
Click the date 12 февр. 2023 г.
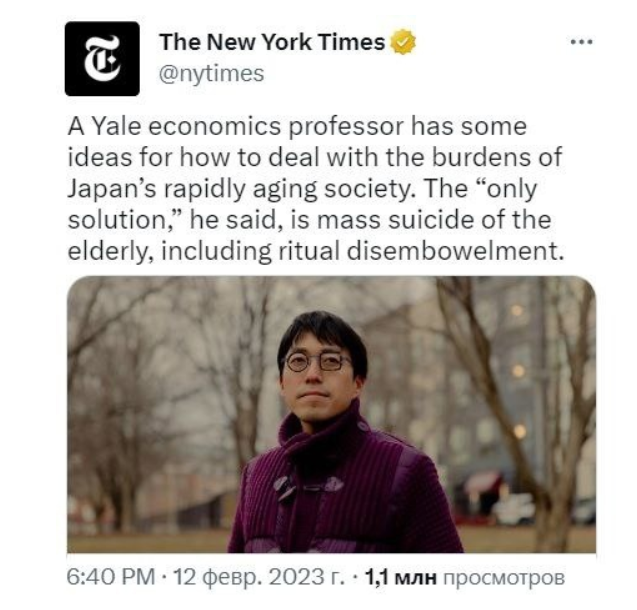259,577
